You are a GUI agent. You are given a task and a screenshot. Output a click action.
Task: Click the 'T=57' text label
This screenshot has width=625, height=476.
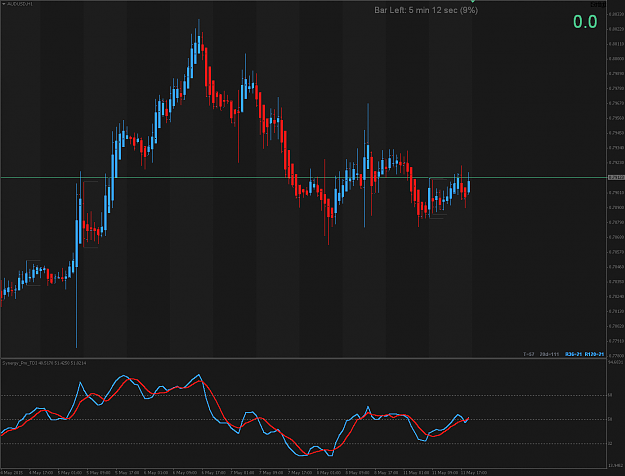[x=529, y=354]
